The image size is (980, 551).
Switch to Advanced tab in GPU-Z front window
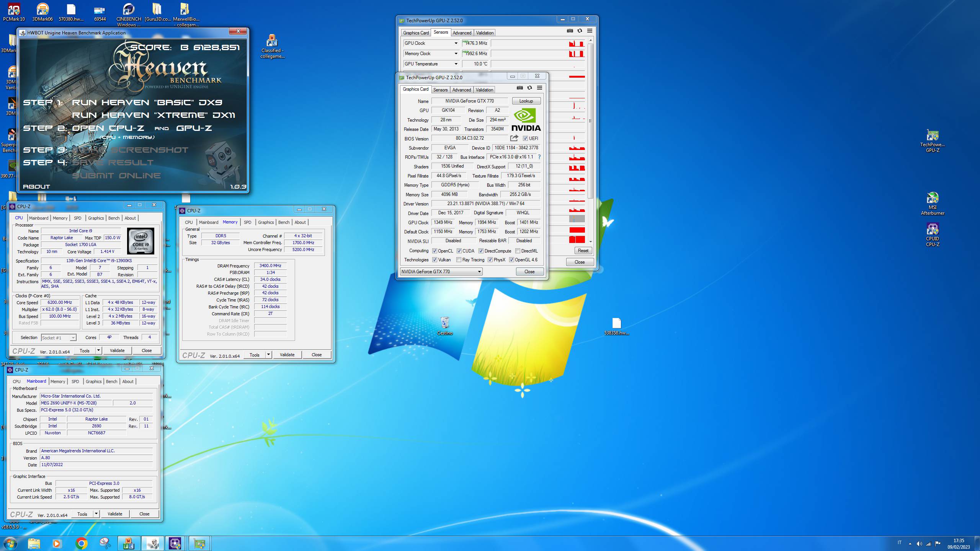(x=461, y=90)
